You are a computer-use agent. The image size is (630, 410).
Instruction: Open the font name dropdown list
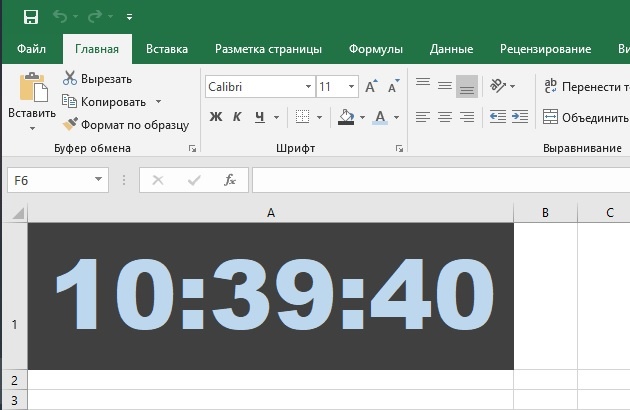[308, 87]
